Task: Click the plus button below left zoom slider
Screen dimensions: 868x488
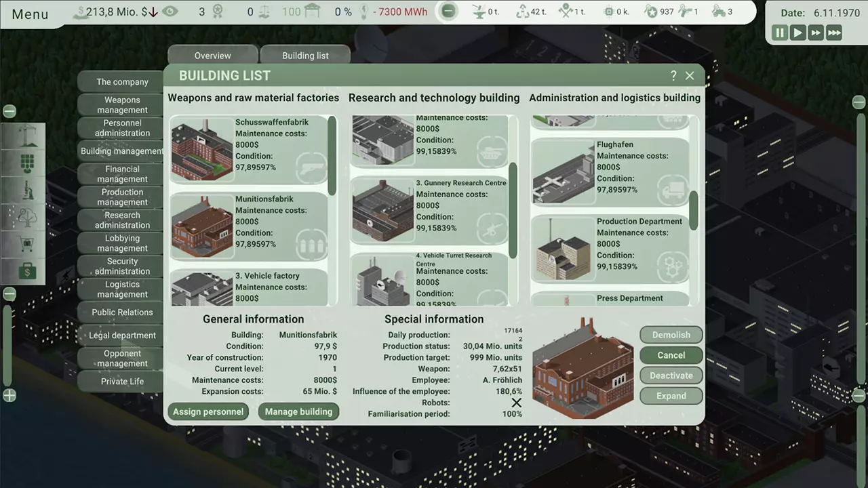Action: click(x=9, y=396)
